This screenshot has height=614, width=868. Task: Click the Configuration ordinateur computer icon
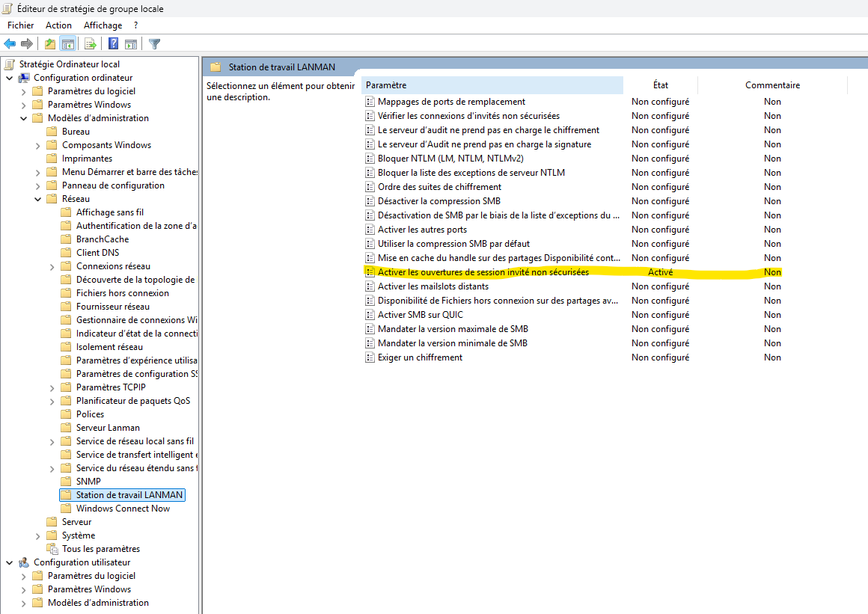[24, 78]
